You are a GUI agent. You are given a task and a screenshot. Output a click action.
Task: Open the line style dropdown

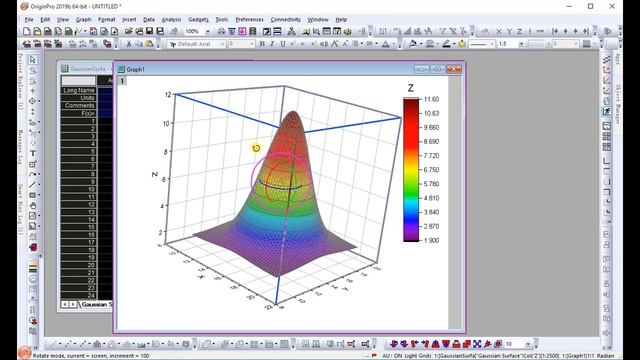click(491, 44)
